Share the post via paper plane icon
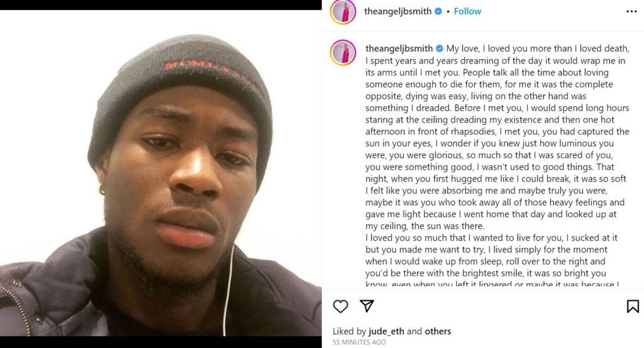The width and height of the screenshot is (644, 348). coord(367,306)
